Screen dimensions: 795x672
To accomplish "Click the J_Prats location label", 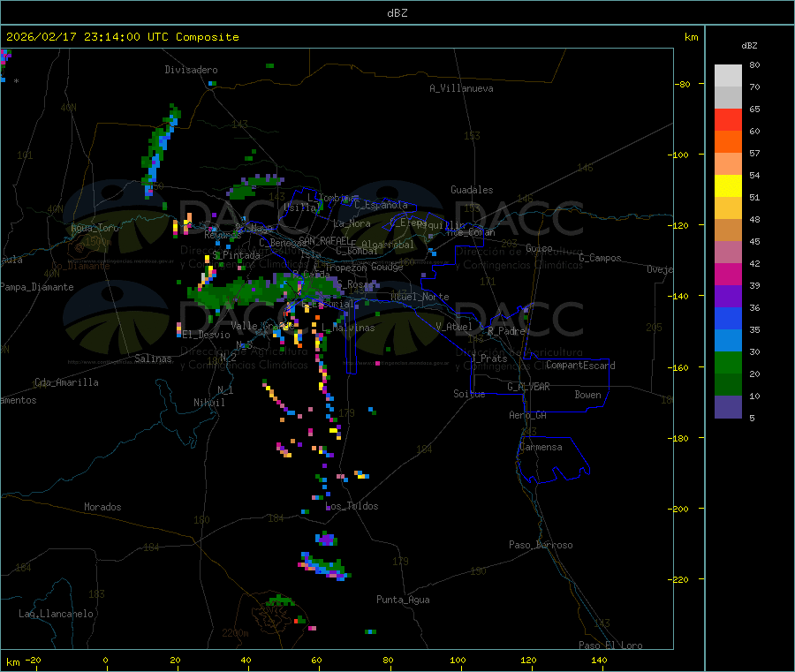I will [x=489, y=358].
